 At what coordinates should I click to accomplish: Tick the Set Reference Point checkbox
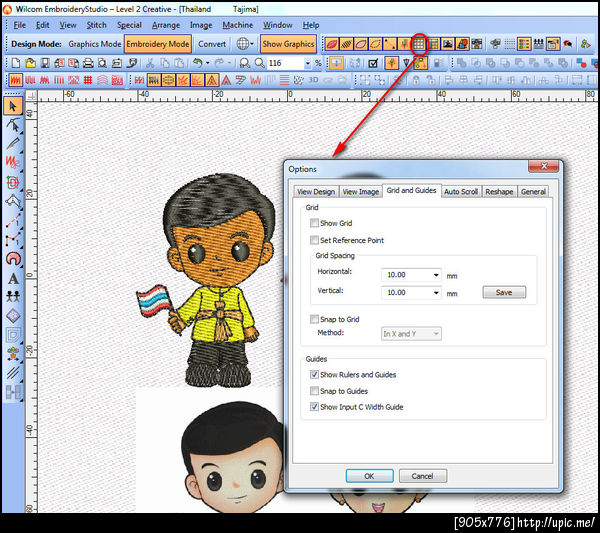click(x=314, y=240)
